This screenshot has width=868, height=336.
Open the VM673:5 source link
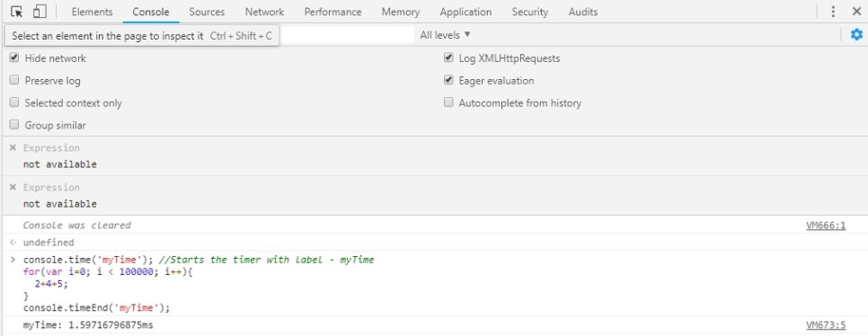[x=826, y=325]
